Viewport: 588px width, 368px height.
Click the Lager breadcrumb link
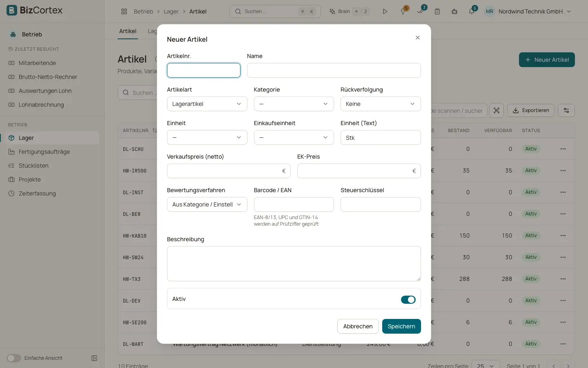tap(171, 11)
